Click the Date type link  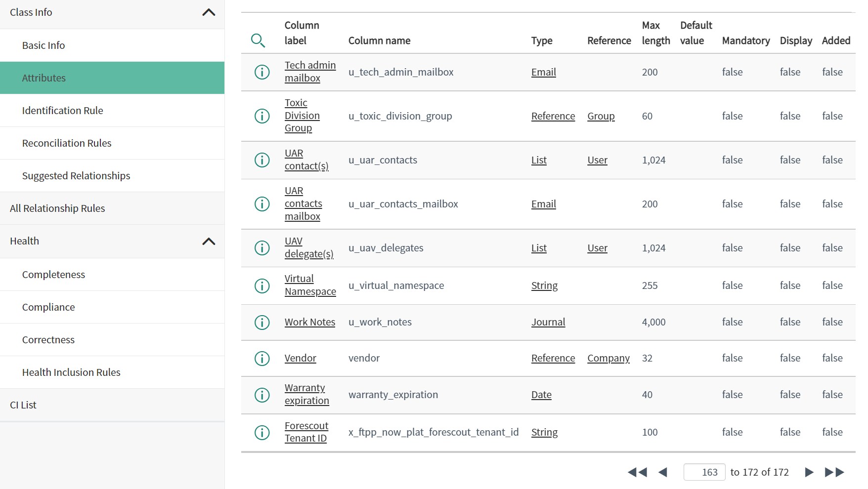point(541,395)
